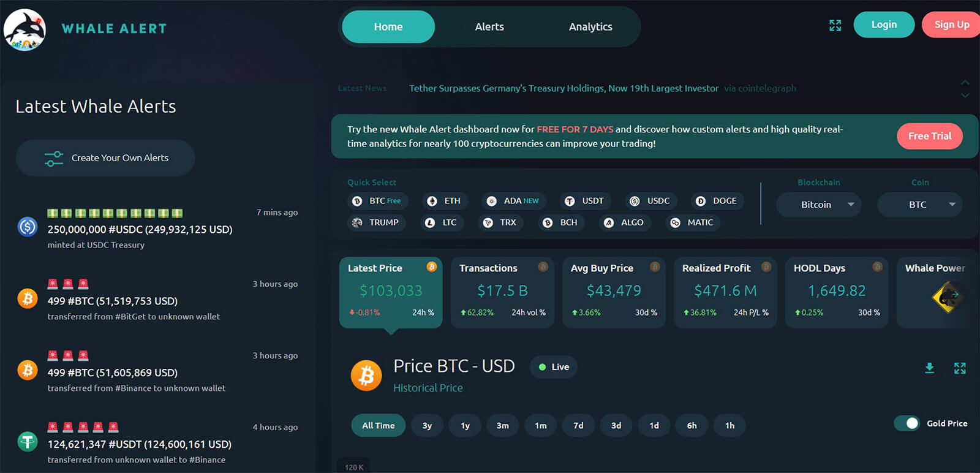Open the Analytics tab

click(590, 27)
